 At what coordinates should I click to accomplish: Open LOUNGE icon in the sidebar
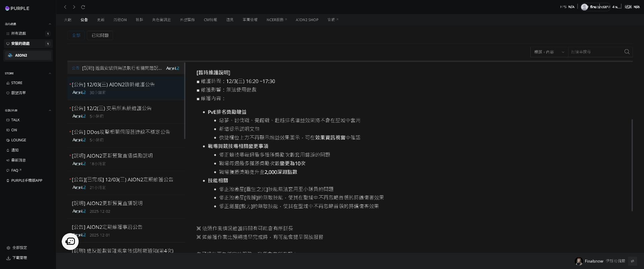pyautogui.click(x=16, y=140)
